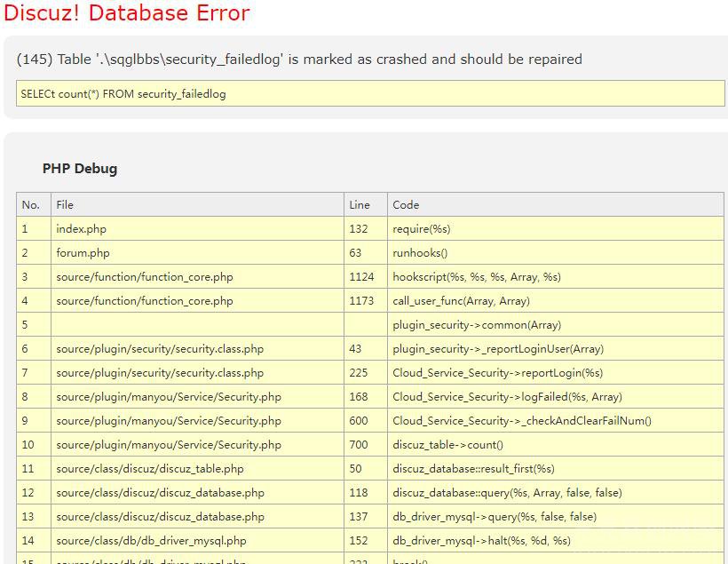The image size is (728, 564).
Task: Select the "hookscript(%s, %s, %s, Array, %s)" code
Action: coord(477,277)
